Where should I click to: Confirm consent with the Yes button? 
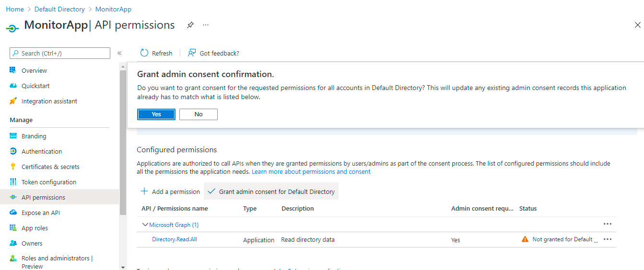pos(156,114)
